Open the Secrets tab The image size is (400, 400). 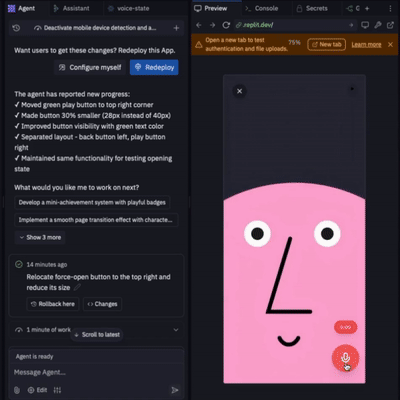[x=312, y=8]
